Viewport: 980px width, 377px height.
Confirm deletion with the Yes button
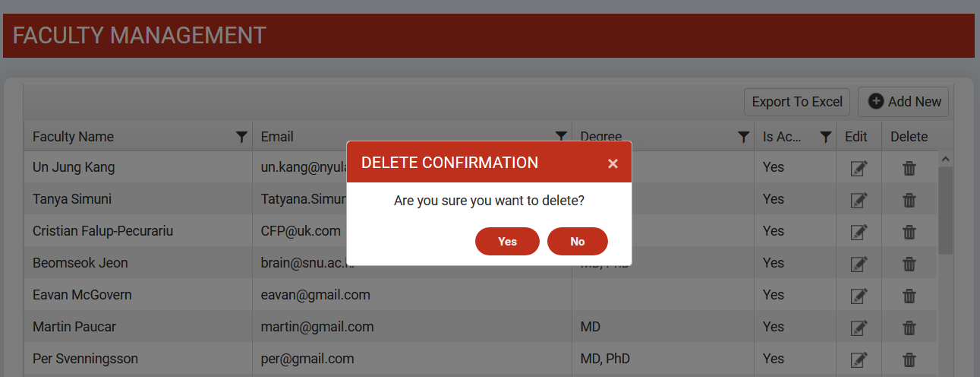[507, 241]
